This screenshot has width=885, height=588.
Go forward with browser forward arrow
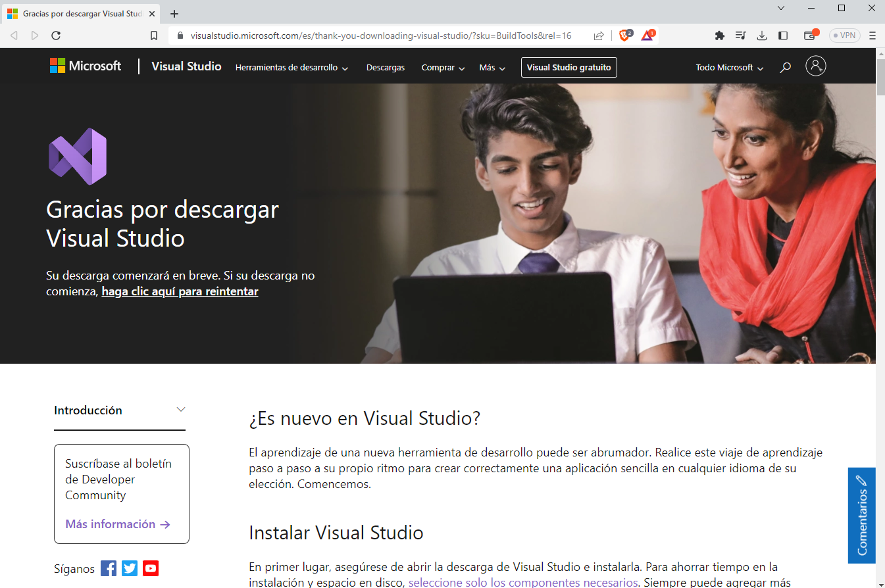35,36
